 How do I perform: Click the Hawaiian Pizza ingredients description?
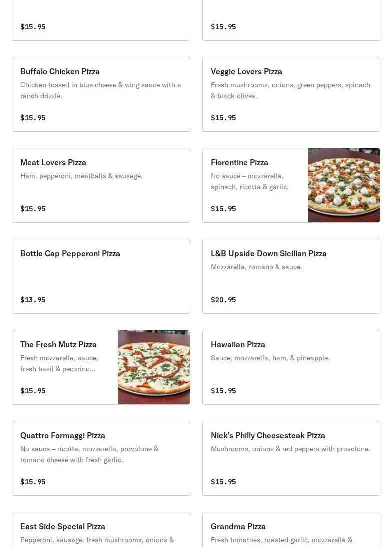[270, 358]
